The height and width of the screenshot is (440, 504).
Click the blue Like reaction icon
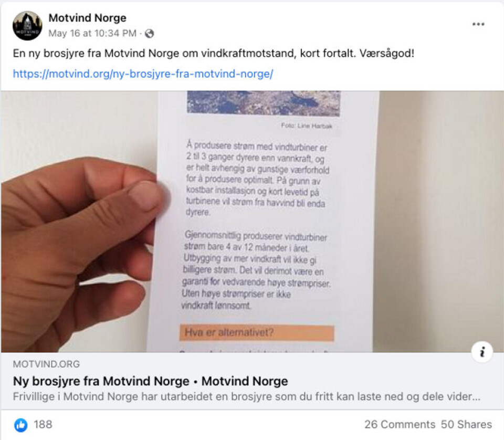tap(21, 425)
